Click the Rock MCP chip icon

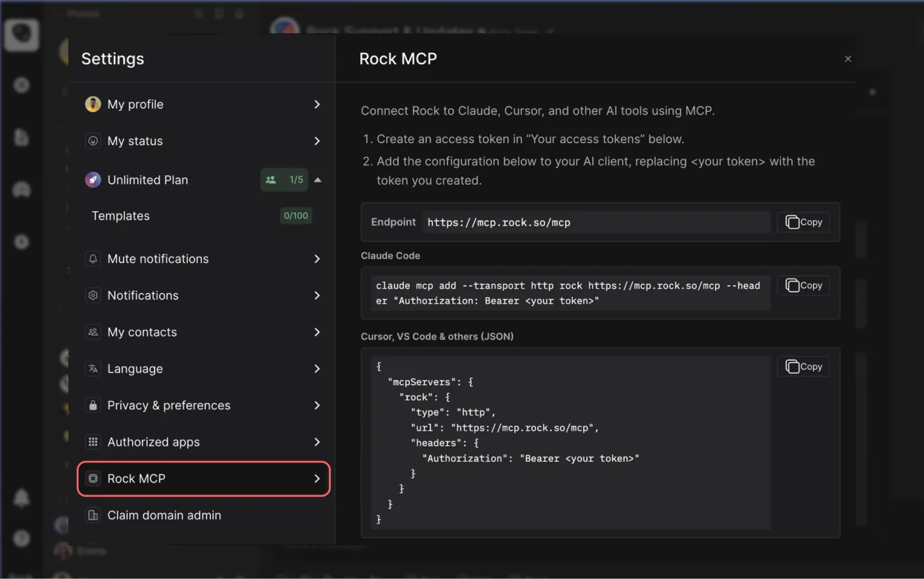click(x=93, y=479)
